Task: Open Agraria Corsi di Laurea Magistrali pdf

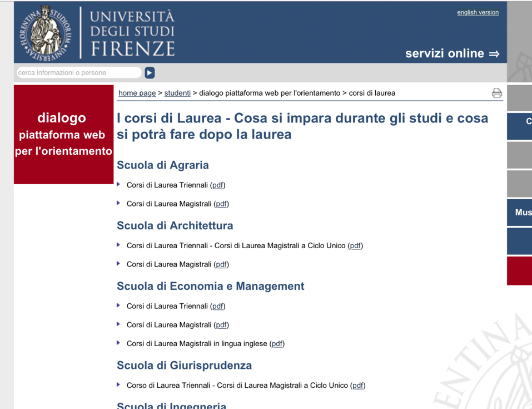Action: (x=221, y=204)
